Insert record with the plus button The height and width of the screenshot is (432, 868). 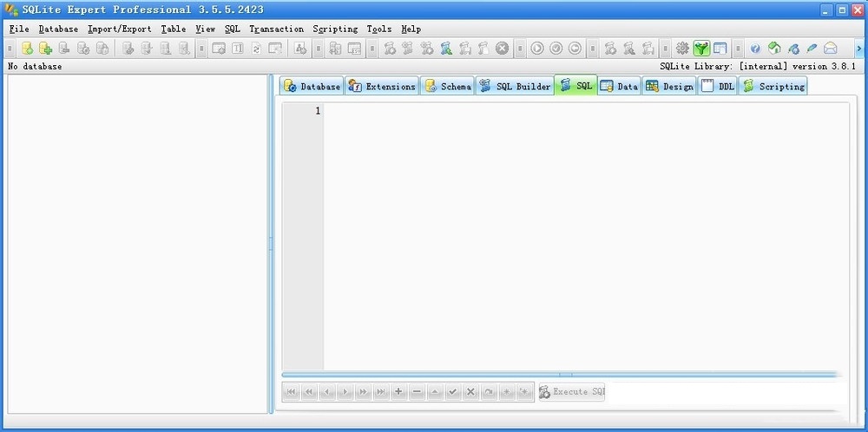point(398,391)
